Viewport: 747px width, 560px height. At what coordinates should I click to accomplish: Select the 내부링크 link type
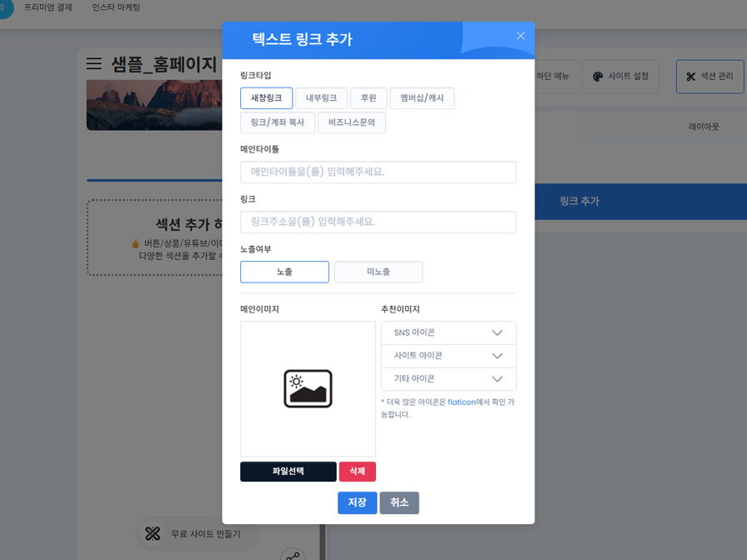click(x=321, y=97)
